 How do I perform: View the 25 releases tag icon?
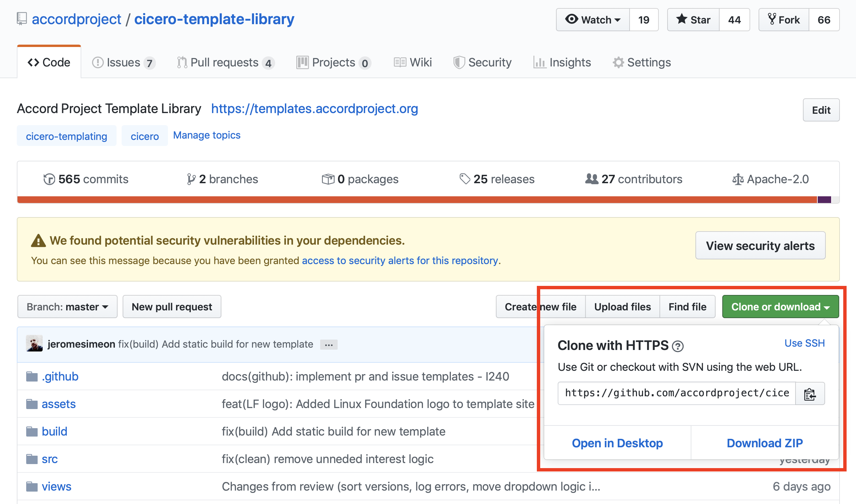[x=464, y=179]
